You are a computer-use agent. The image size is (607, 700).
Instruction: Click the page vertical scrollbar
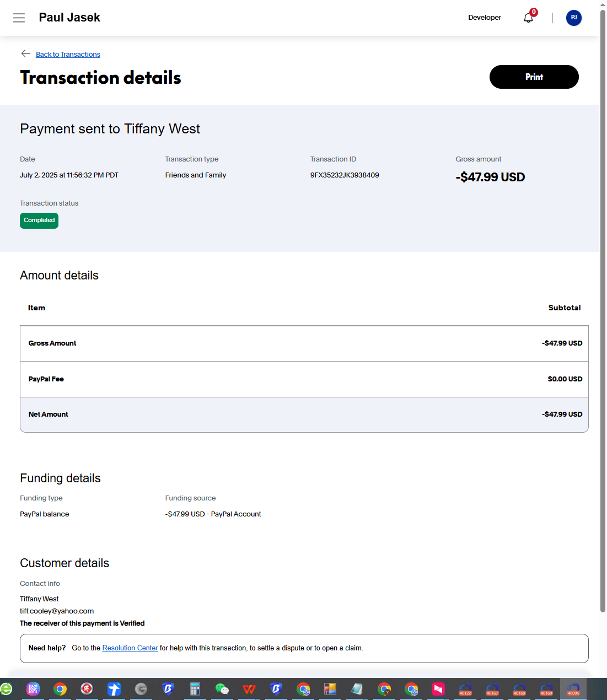pyautogui.click(x=603, y=309)
